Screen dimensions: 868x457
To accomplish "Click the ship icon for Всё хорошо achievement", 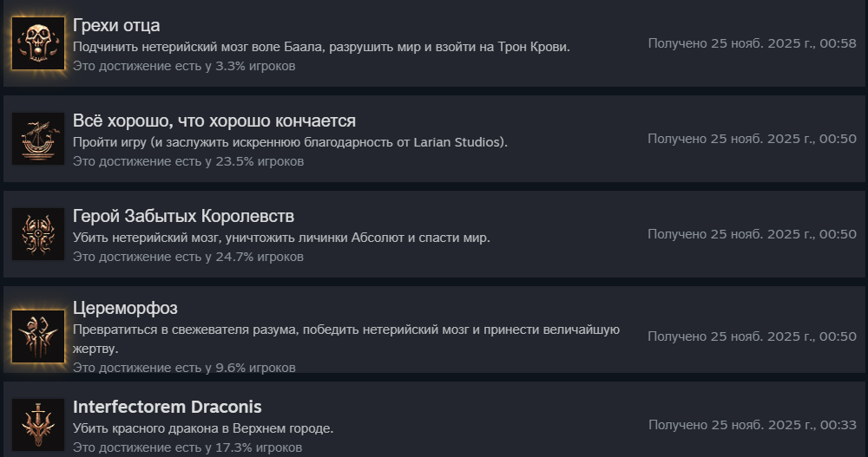I will [x=38, y=139].
